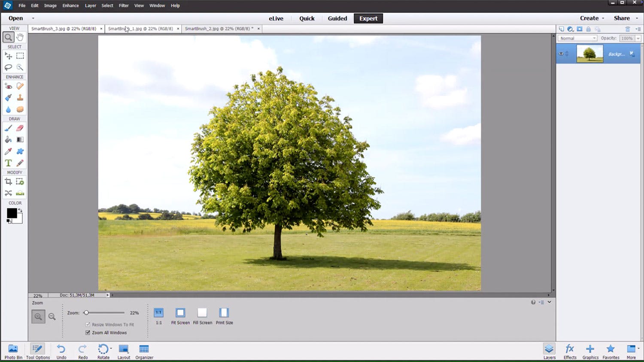Toggle Resize Windows To Fit checkbox
This screenshot has height=362, width=644.
coord(88,324)
